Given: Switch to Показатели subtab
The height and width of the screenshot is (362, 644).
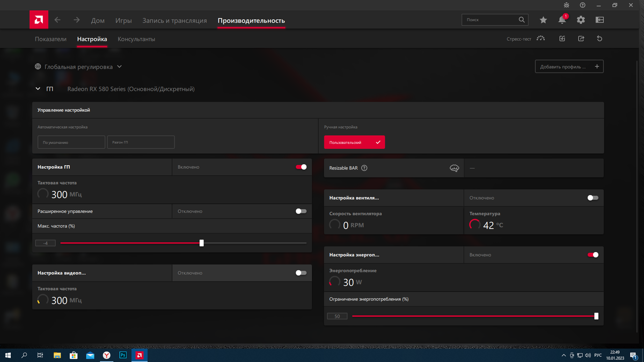Looking at the screenshot, I should 50,39.
